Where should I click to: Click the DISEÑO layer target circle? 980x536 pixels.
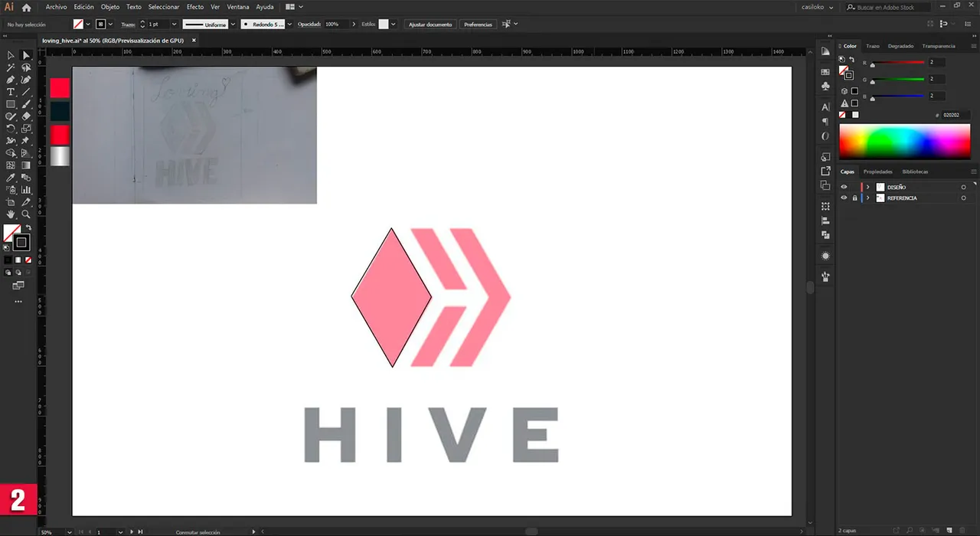(x=963, y=187)
